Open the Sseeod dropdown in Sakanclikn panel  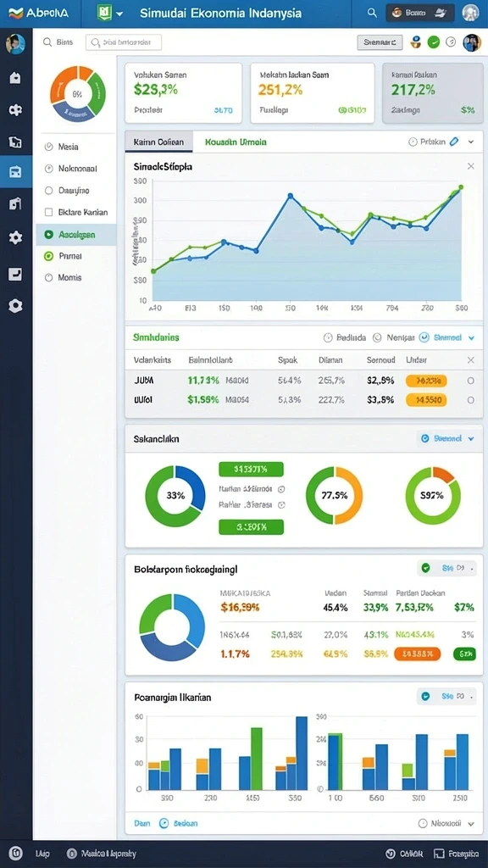click(x=447, y=438)
